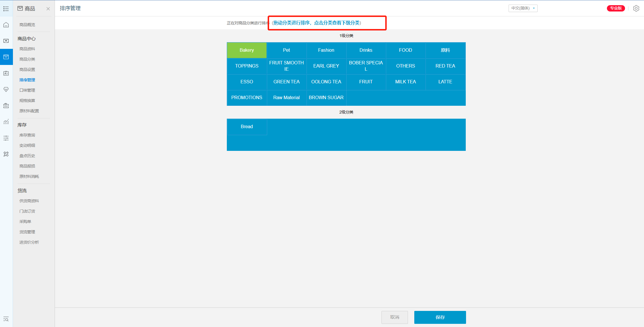Open the home dashboard icon

click(6, 25)
